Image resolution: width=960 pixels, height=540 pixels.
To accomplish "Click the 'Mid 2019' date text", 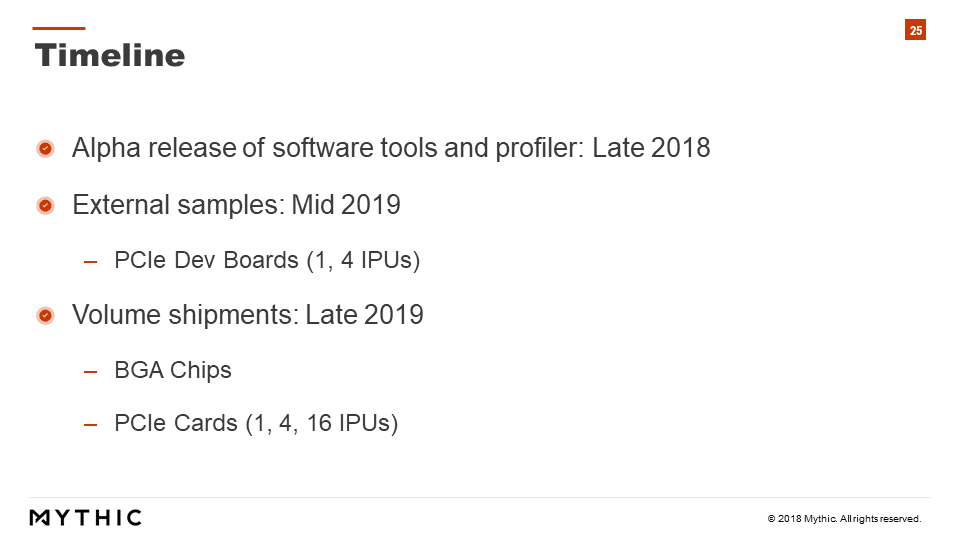I will pos(346,204).
